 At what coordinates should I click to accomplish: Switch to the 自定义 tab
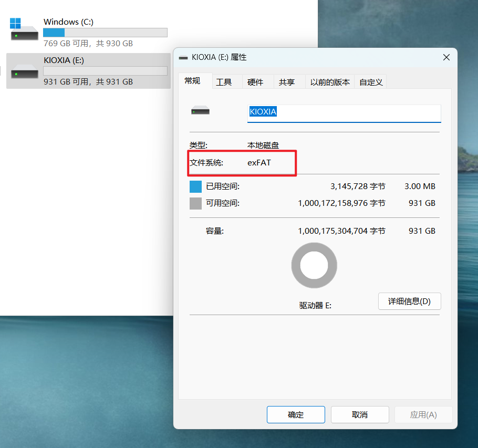point(371,82)
